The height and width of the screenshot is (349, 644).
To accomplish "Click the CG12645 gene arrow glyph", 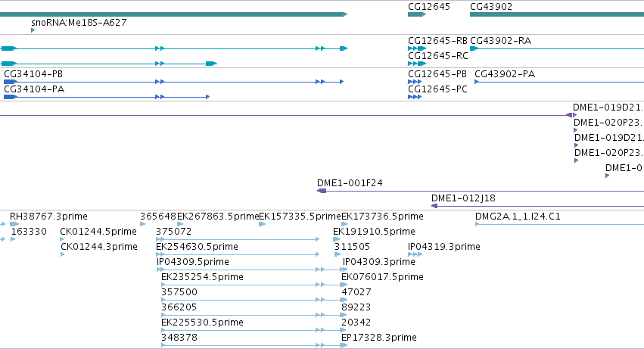I will point(417,14).
